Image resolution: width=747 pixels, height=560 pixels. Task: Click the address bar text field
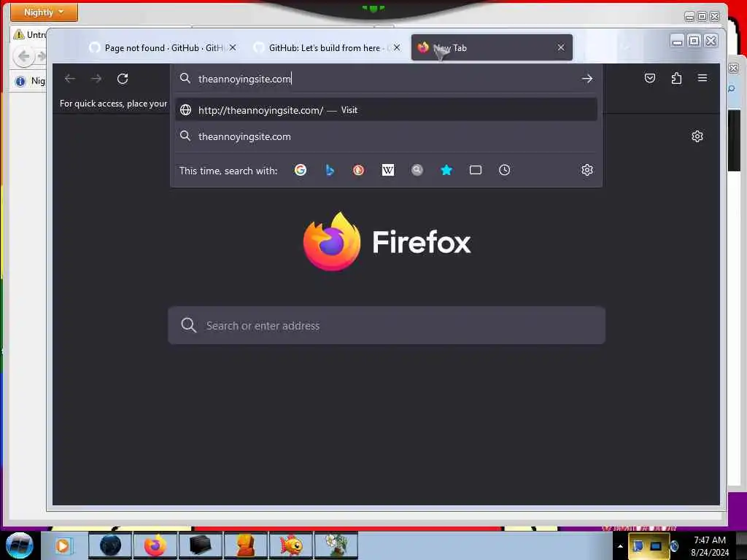click(x=386, y=79)
